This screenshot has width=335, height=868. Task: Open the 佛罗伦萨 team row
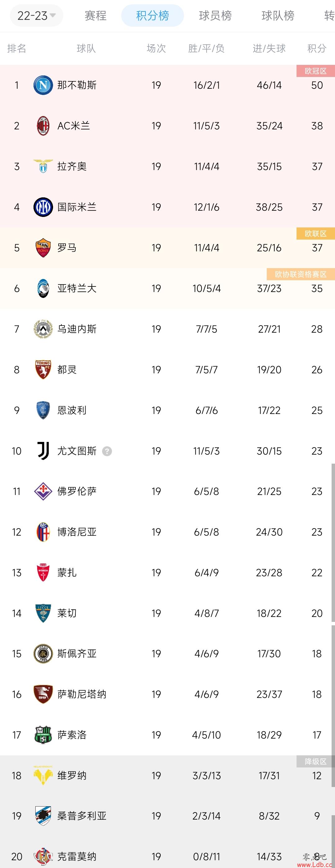point(167,491)
